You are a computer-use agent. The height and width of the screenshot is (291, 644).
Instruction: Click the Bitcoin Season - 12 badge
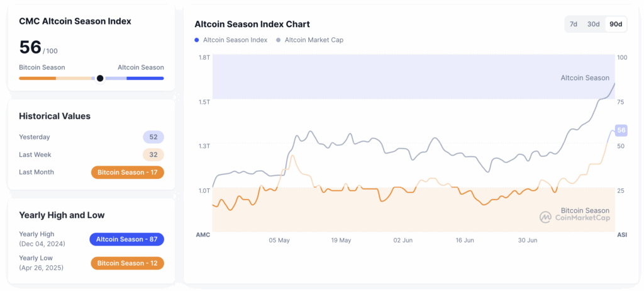coord(127,263)
